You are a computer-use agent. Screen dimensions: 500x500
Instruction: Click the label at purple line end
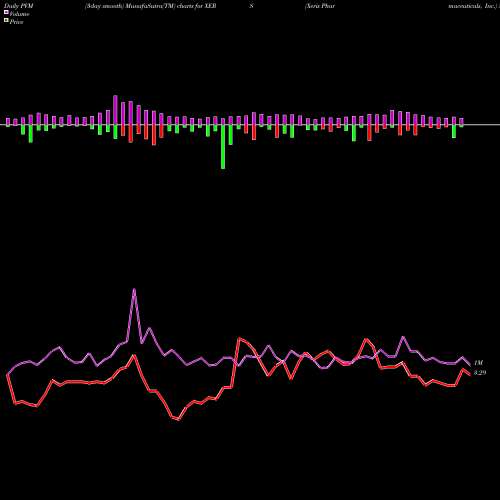[479, 363]
